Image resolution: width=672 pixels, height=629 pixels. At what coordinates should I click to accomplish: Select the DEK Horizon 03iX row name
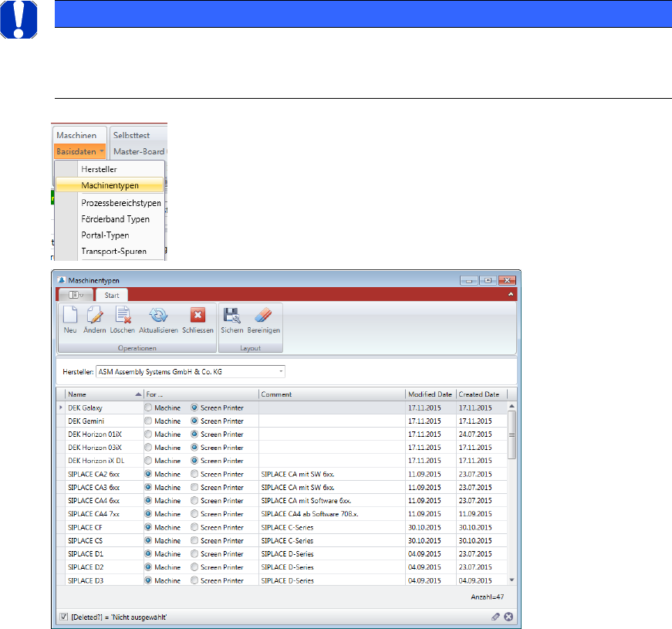[x=95, y=447]
